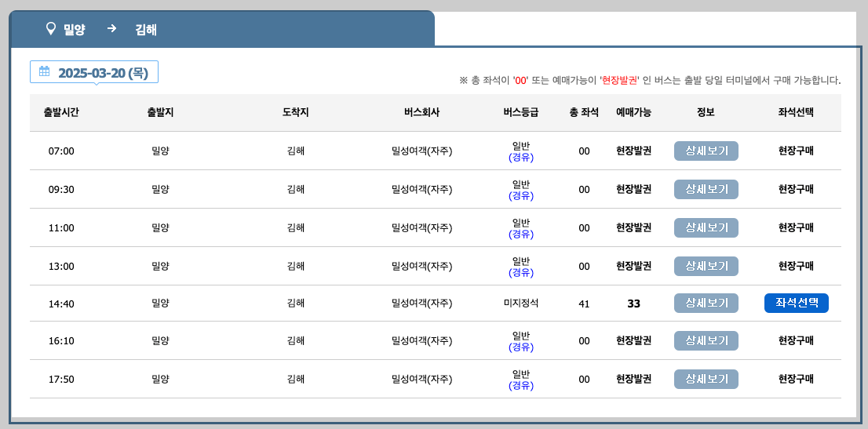This screenshot has width=868, height=429.
Task: Click destination 김해 in the header tab
Action: point(146,29)
